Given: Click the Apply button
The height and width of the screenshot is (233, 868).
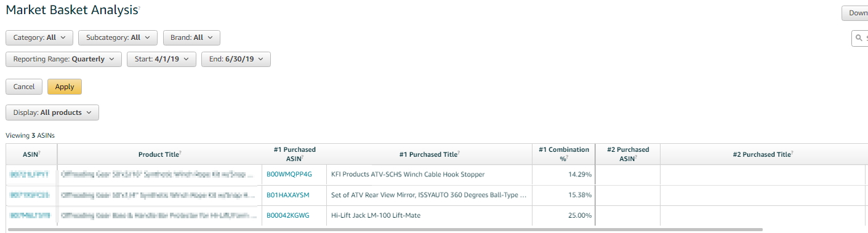Looking at the screenshot, I should 65,87.
